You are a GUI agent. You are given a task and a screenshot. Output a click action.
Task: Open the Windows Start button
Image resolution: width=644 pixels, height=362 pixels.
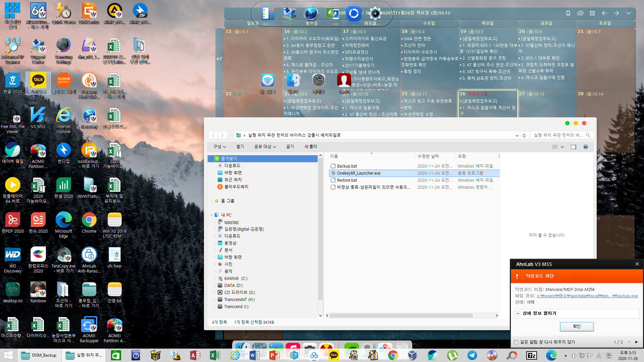(8, 355)
